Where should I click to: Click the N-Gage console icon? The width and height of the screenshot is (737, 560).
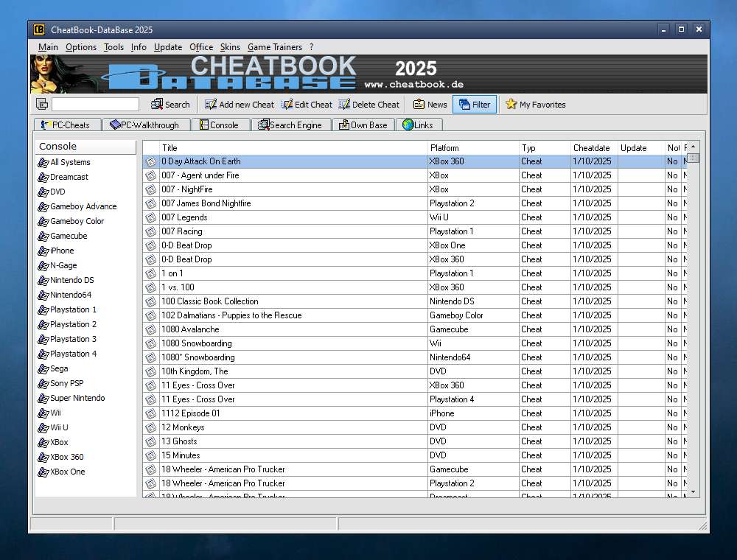pos(43,265)
